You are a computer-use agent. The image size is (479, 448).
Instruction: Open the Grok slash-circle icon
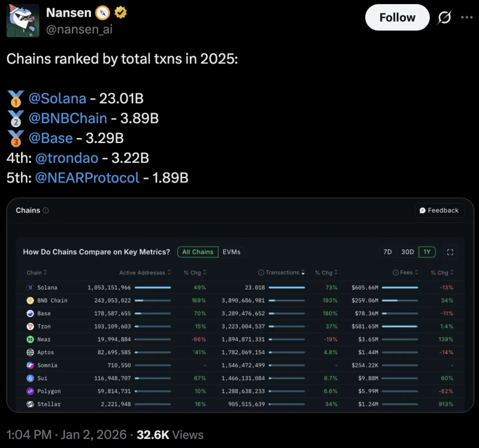[x=444, y=18]
